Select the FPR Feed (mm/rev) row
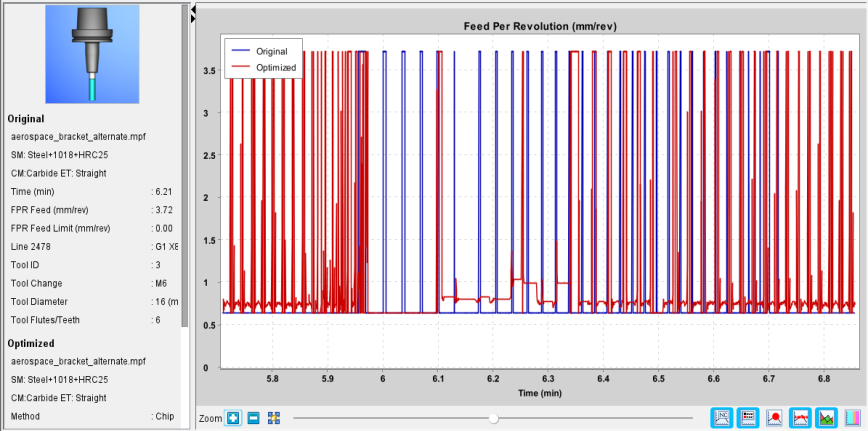868x431 pixels. (x=94, y=210)
